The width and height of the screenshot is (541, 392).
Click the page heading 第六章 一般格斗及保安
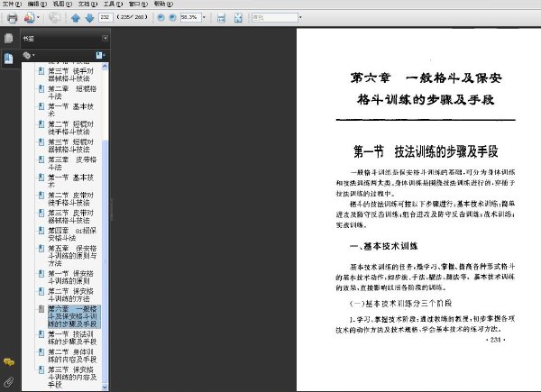[x=426, y=77]
